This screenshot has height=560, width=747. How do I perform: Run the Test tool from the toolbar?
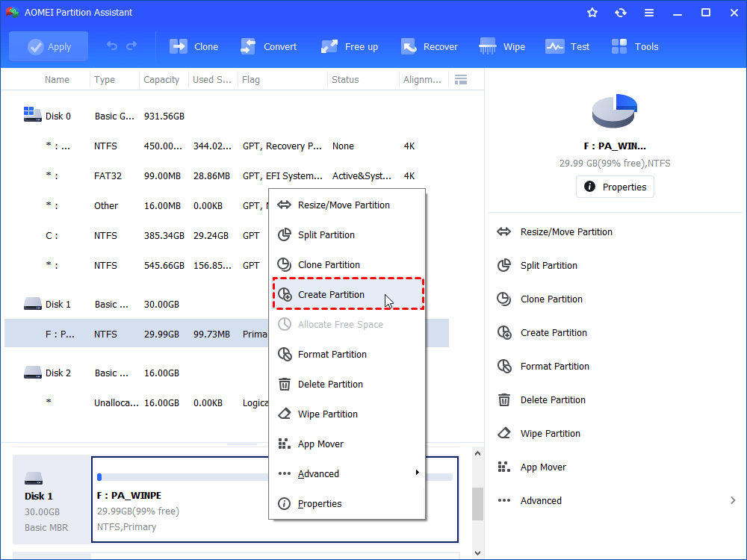pos(568,46)
